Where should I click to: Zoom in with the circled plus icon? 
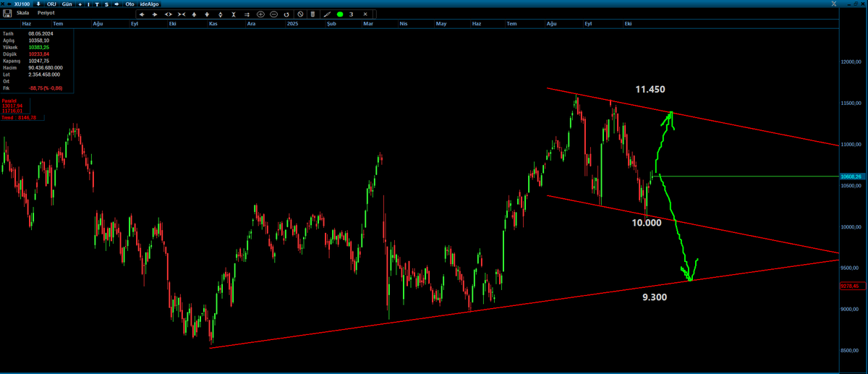click(260, 14)
